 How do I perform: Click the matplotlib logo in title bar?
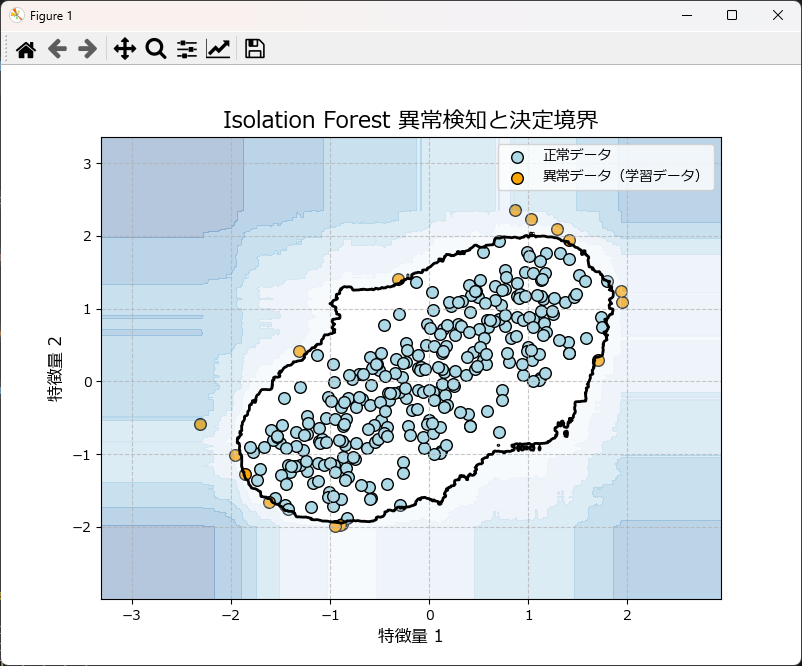(x=16, y=15)
